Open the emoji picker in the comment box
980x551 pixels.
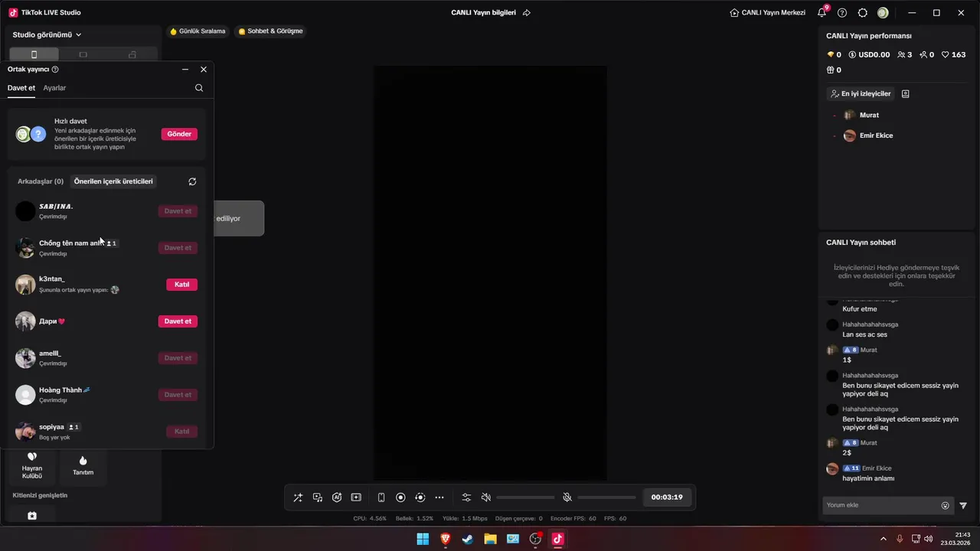coord(946,506)
